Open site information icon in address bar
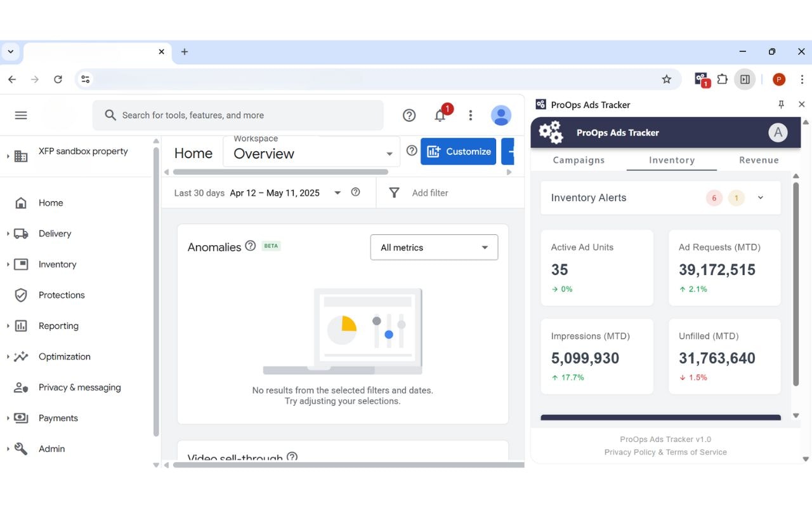 coord(86,79)
